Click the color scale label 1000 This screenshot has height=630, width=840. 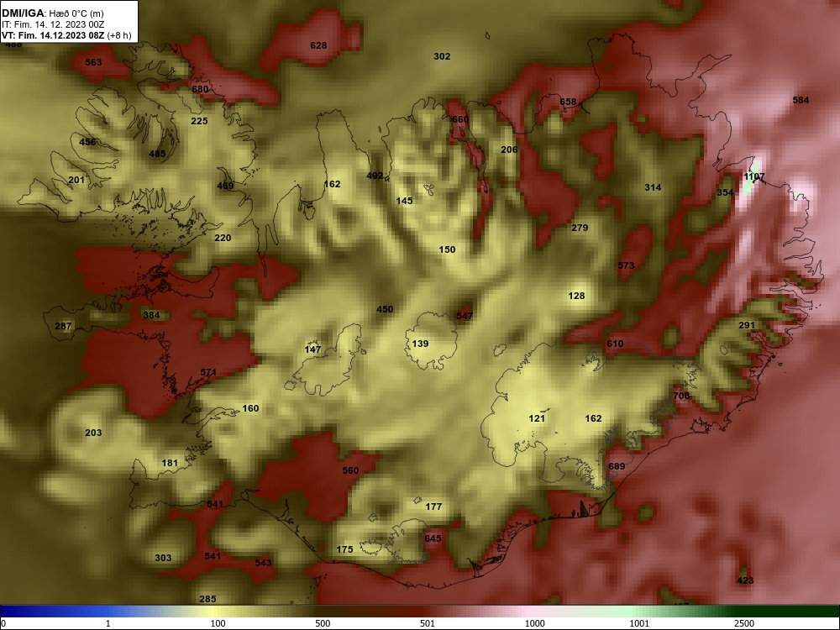click(x=534, y=623)
